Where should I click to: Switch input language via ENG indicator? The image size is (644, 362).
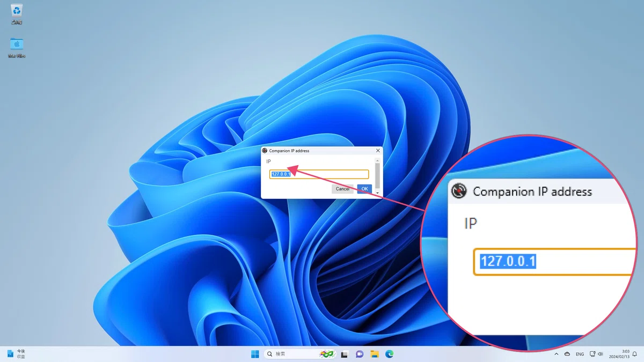pyautogui.click(x=580, y=354)
